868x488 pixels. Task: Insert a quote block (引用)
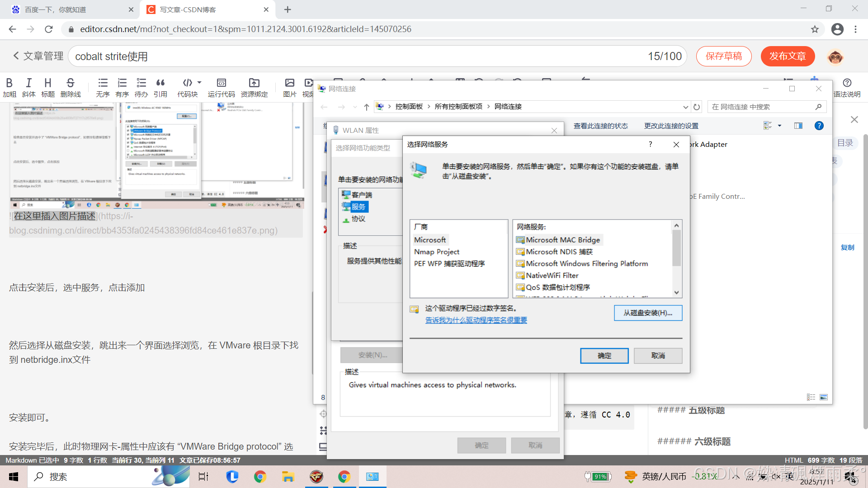(160, 83)
